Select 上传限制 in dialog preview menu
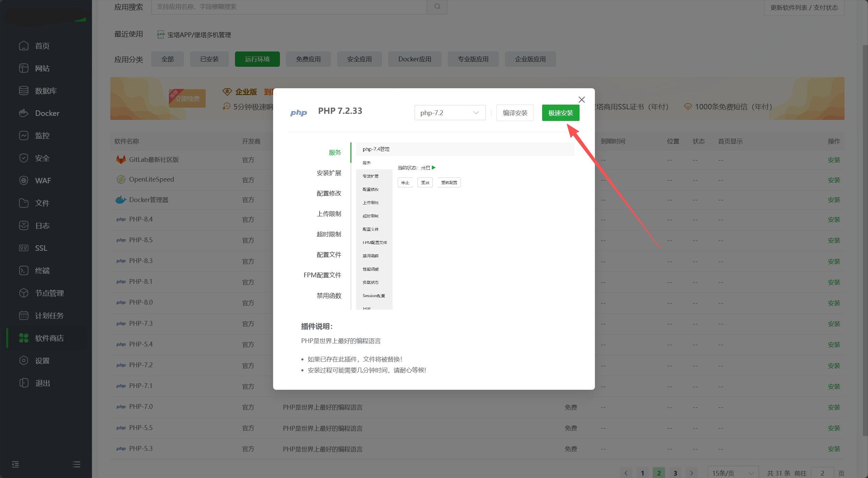 [329, 214]
